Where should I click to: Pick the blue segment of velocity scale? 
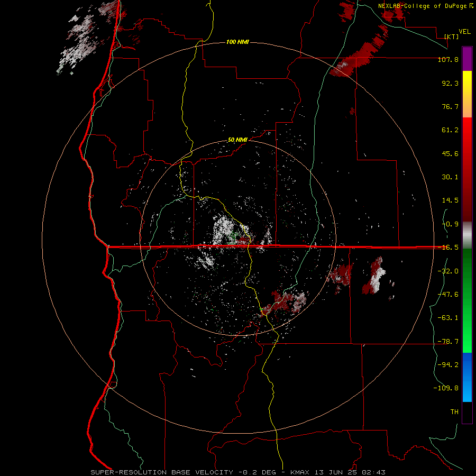467,377
